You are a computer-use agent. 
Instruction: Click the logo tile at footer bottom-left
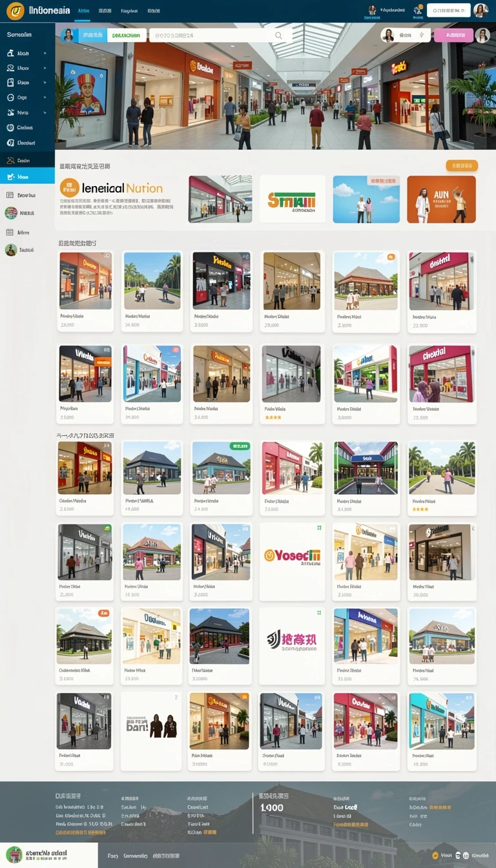coord(48,855)
